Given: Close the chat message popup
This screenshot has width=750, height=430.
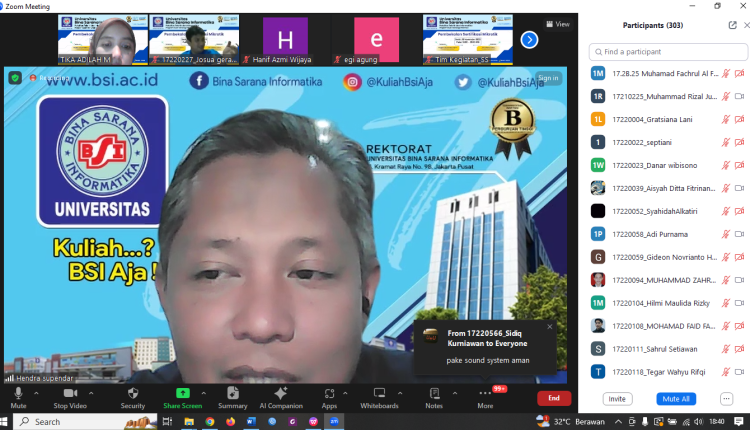Looking at the screenshot, I should (550, 327).
